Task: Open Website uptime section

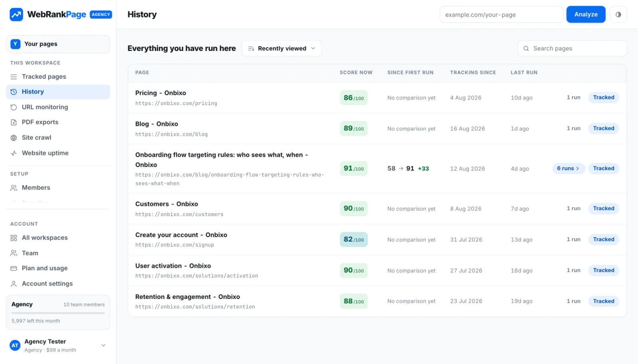Action: (x=58, y=153)
